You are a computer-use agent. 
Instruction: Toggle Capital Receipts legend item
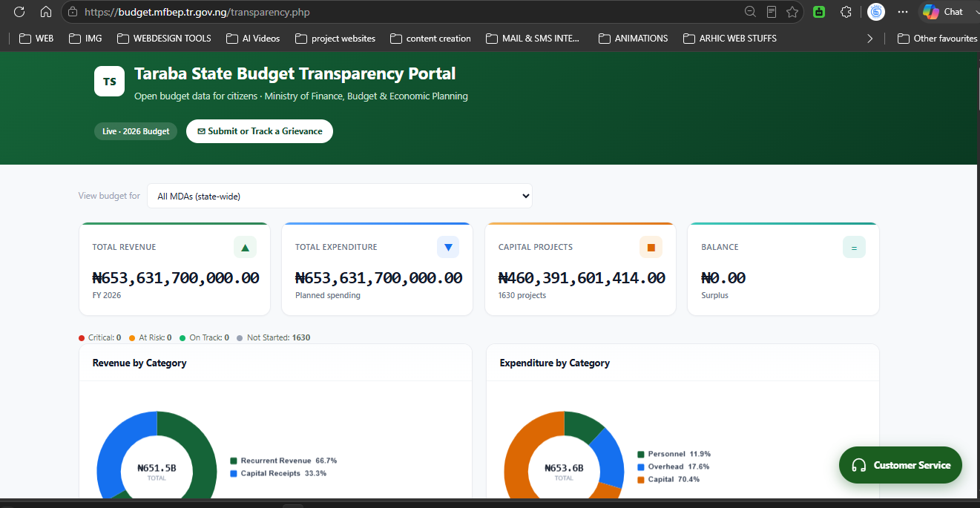click(278, 473)
